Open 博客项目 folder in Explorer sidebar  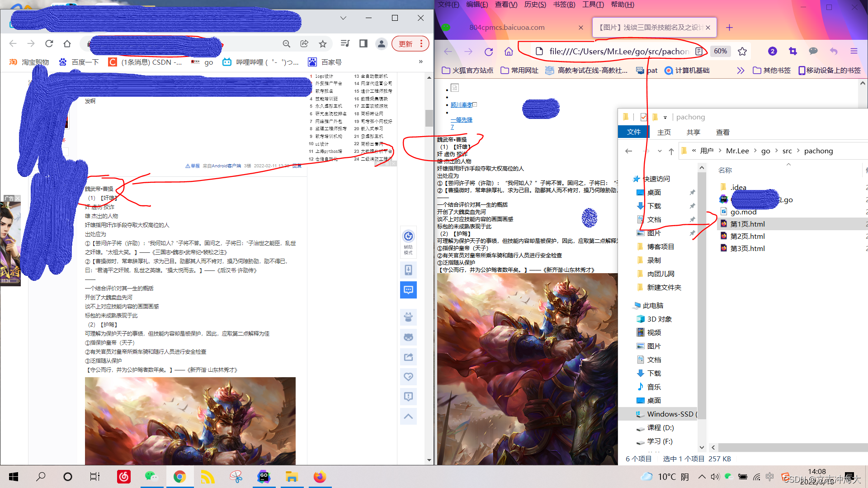[x=660, y=246]
